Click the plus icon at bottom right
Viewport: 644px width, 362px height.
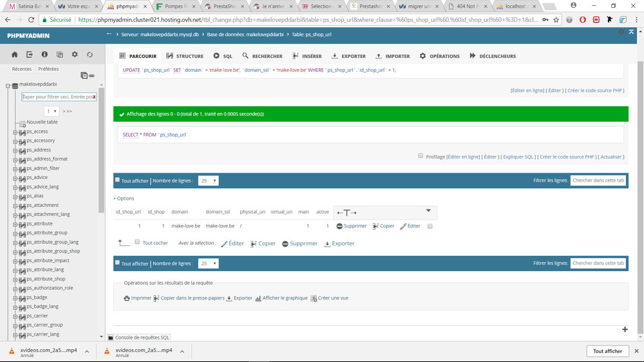(625, 330)
